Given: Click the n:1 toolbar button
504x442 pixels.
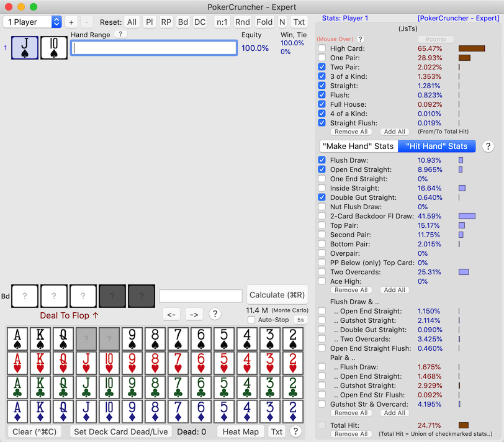Looking at the screenshot, I should point(222,22).
